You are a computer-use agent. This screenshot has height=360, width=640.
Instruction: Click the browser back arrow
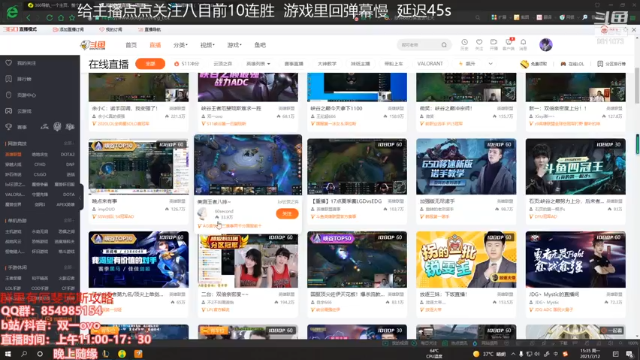28,18
